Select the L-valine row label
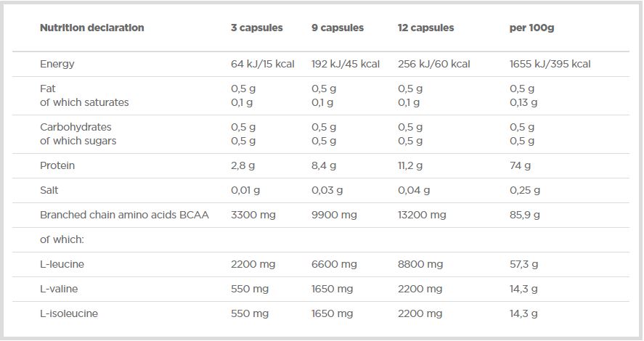The image size is (644, 341). (x=59, y=289)
